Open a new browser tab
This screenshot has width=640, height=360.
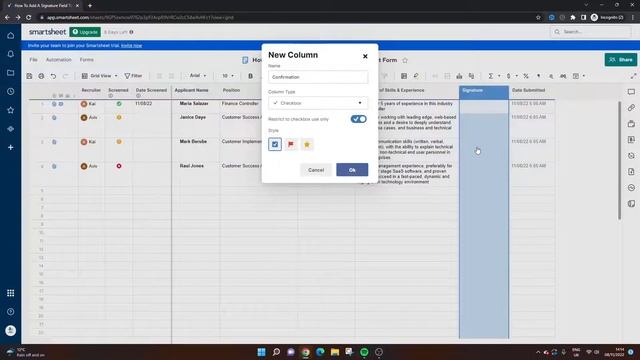[x=90, y=6]
